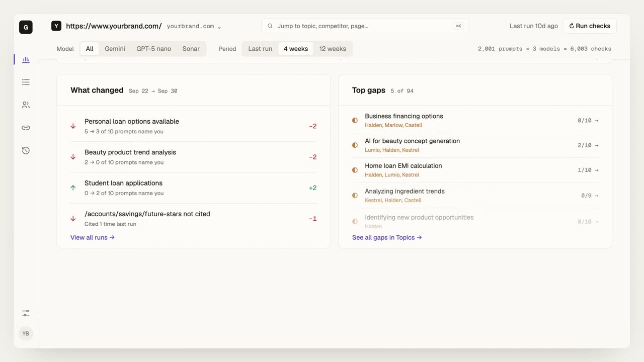
Task: Switch model filter to GPT-5 nano
Action: (153, 49)
